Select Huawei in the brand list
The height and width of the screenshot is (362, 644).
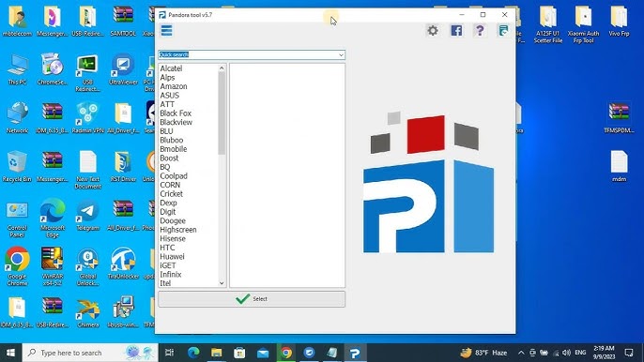[172, 257]
